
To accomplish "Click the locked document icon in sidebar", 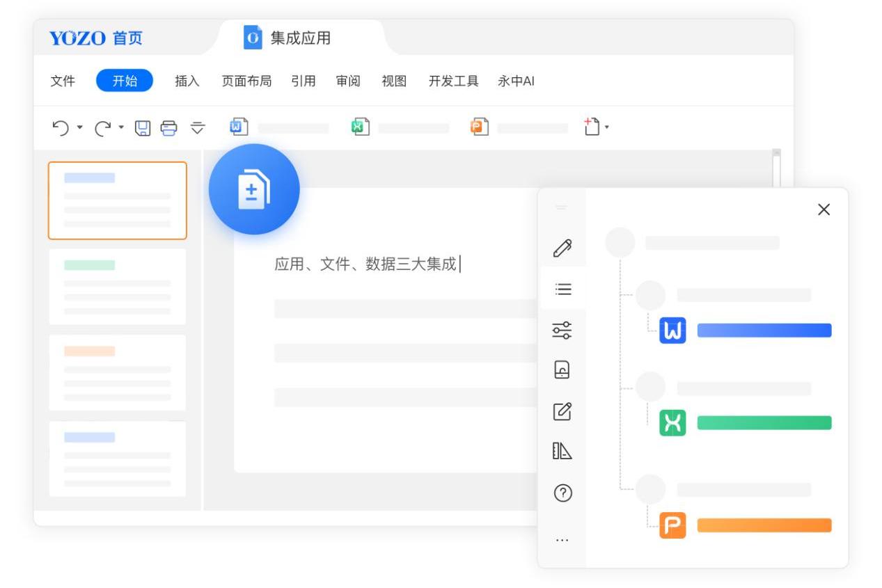I will [562, 370].
